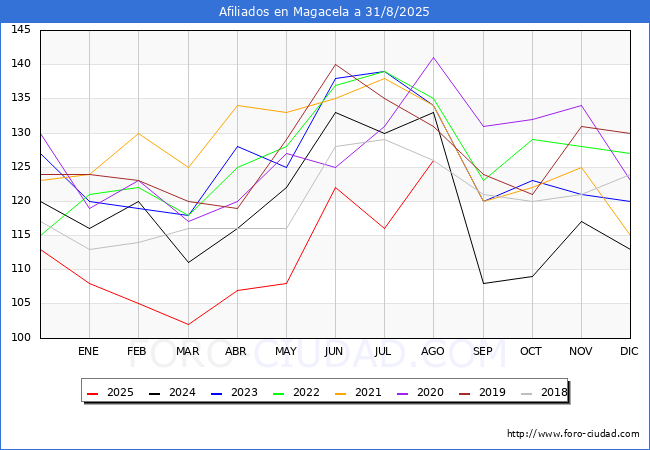Click the 2023 blue legend swatch
This screenshot has width=650, height=450.
coord(217,393)
